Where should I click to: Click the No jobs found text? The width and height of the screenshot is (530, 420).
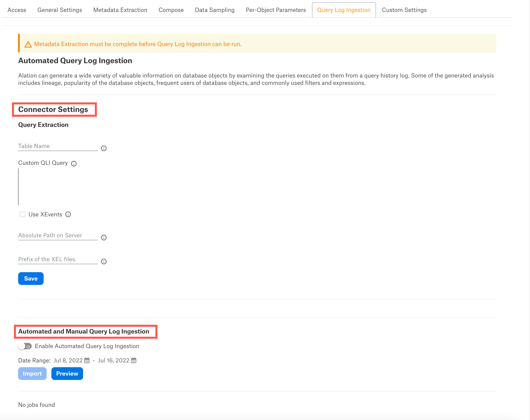coord(36,405)
